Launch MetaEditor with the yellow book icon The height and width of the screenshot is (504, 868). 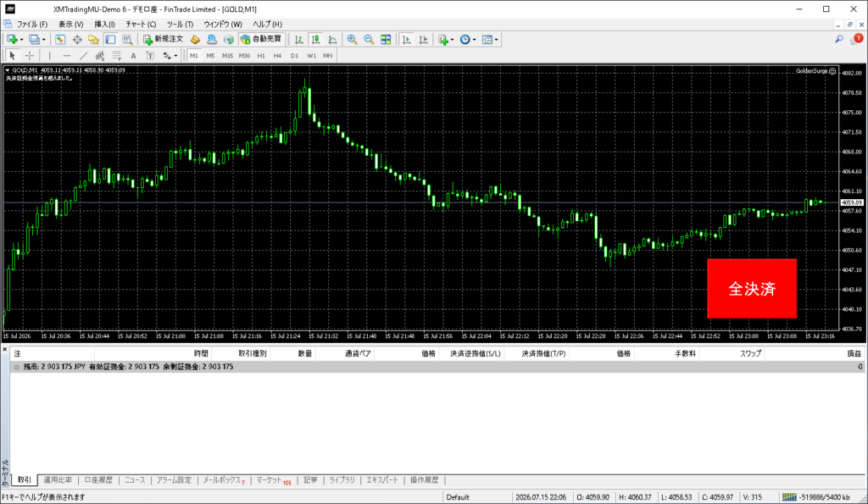(195, 39)
